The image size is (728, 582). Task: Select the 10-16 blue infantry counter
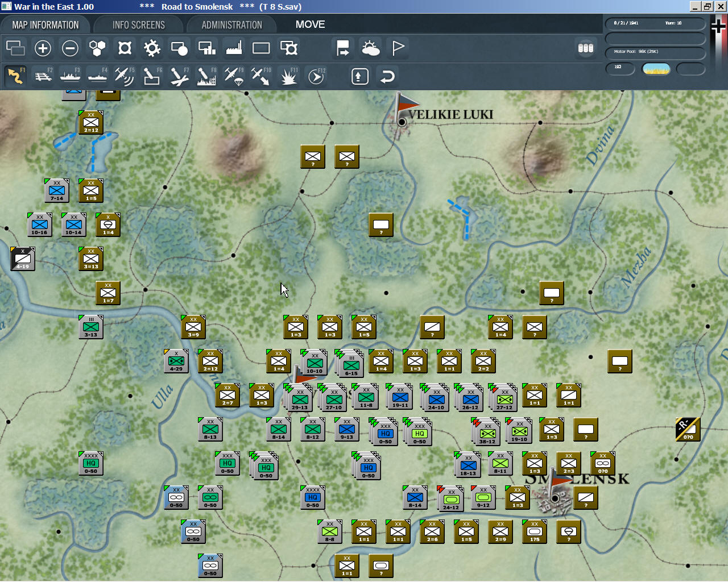tap(40, 225)
